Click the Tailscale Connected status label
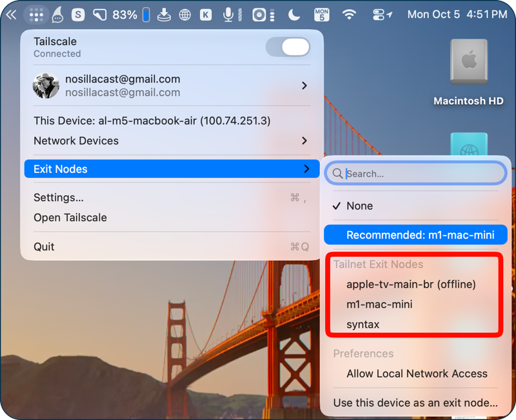 [57, 54]
